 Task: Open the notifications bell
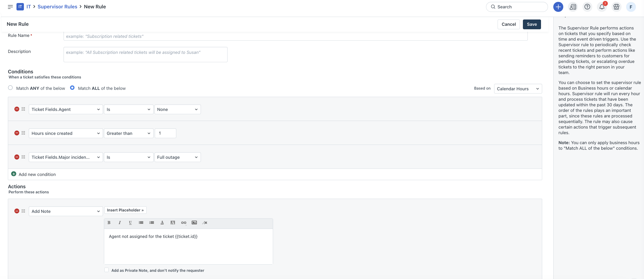(602, 7)
